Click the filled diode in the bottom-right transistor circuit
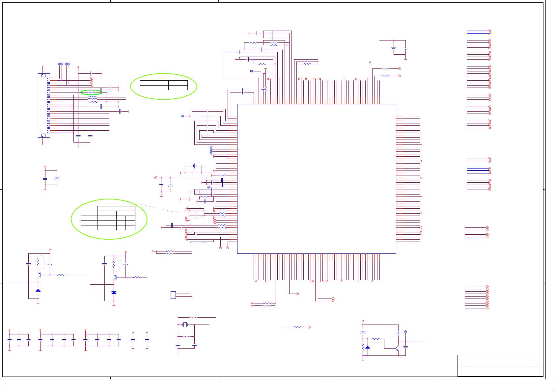This screenshot has width=555, height=392. [x=368, y=347]
